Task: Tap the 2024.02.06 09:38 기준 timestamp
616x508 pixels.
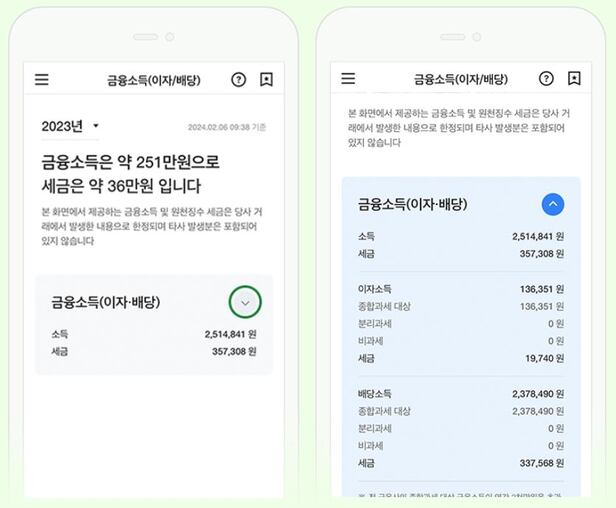Action: 227,127
